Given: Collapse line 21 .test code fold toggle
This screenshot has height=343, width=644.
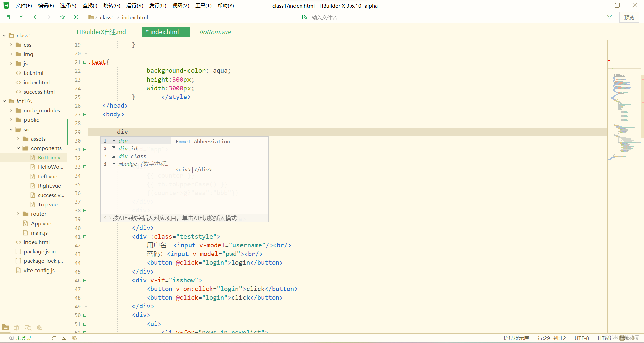Looking at the screenshot, I should click(85, 62).
